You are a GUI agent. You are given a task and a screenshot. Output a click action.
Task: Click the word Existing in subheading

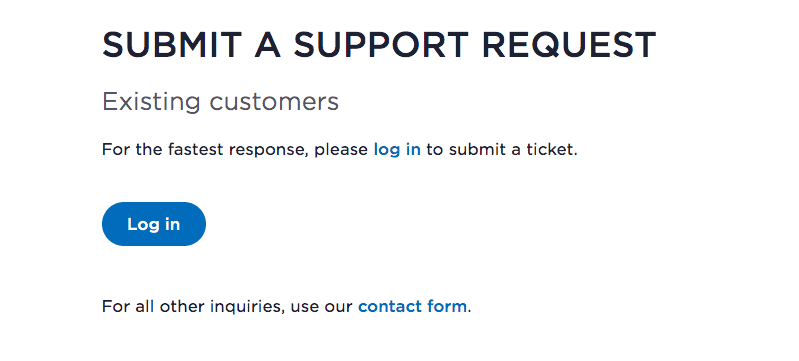click(151, 102)
